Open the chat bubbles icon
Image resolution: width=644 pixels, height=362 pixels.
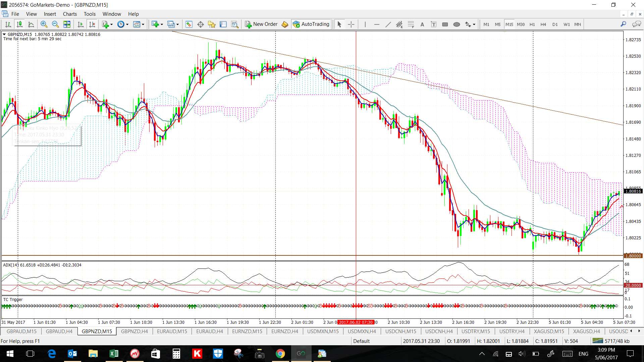pos(636,24)
